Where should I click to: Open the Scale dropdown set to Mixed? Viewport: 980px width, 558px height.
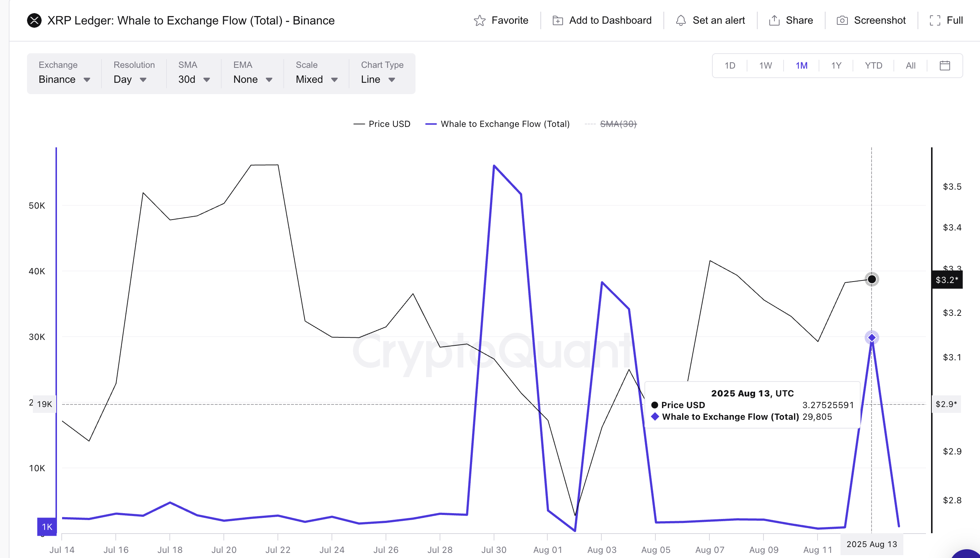point(316,80)
